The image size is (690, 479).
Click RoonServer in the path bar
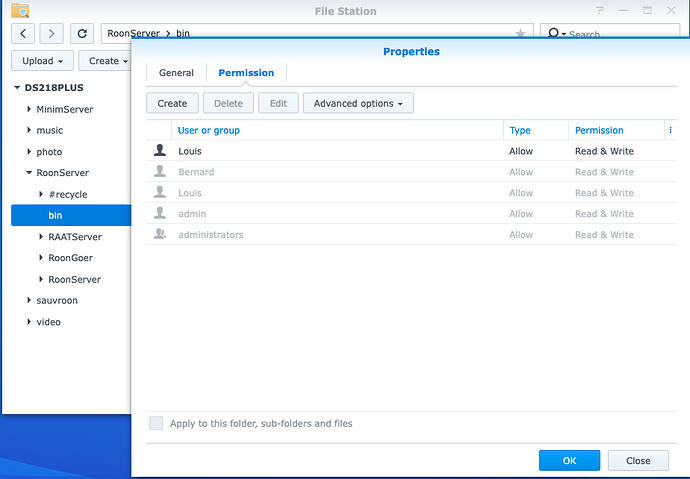click(x=133, y=33)
